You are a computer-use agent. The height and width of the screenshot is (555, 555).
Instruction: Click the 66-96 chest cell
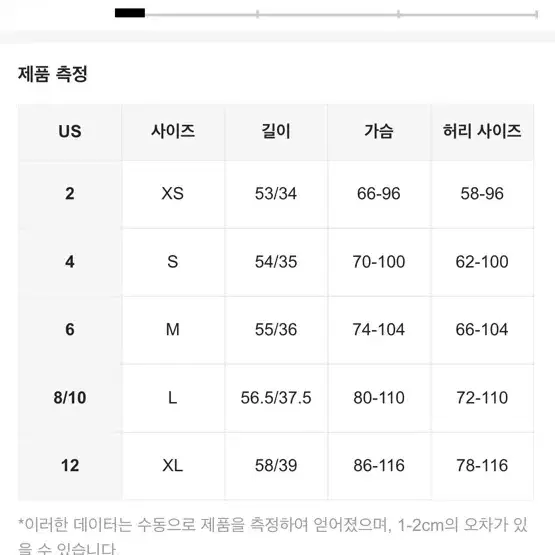(x=379, y=194)
